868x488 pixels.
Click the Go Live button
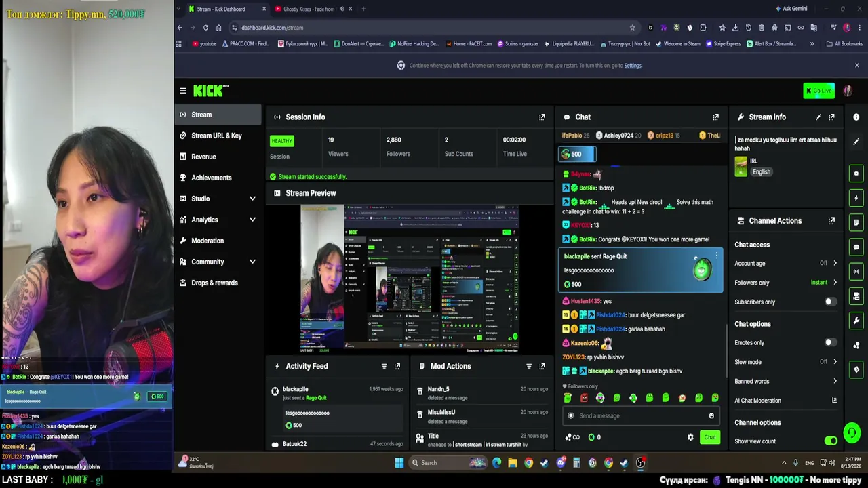click(819, 91)
